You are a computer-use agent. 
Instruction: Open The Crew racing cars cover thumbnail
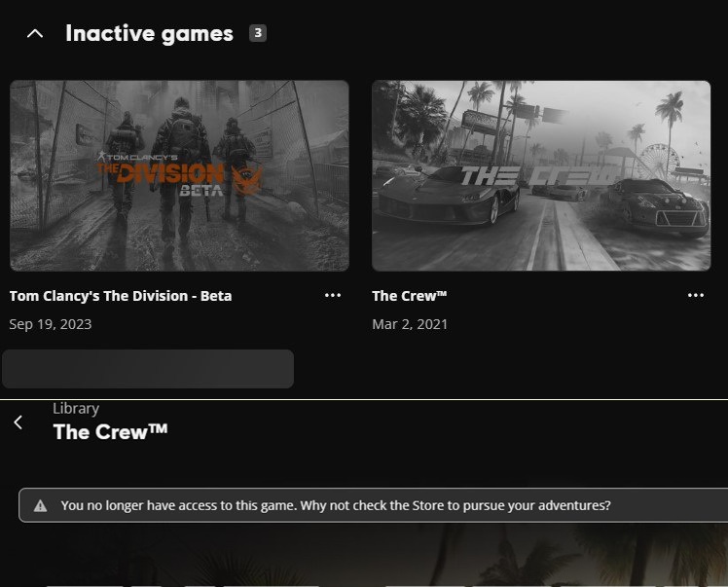point(541,175)
